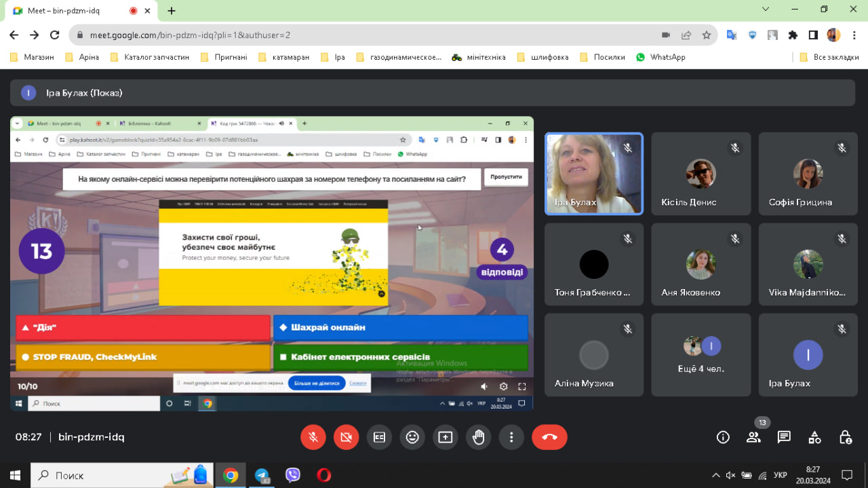
Task: Click the Kahoot fullscreen icon in shared screen
Action: (x=522, y=386)
